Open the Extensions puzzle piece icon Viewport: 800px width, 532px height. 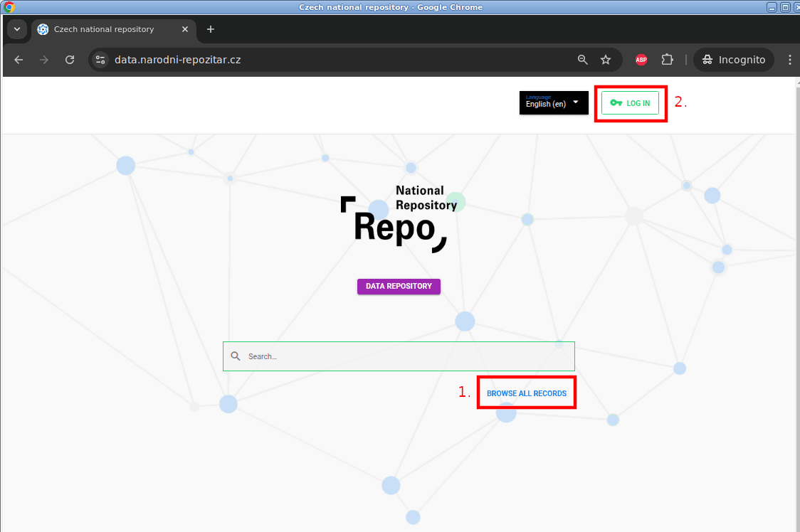click(x=667, y=60)
